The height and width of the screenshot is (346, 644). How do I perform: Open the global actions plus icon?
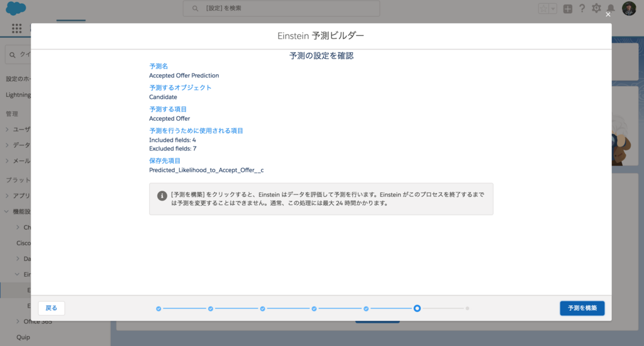tap(568, 9)
